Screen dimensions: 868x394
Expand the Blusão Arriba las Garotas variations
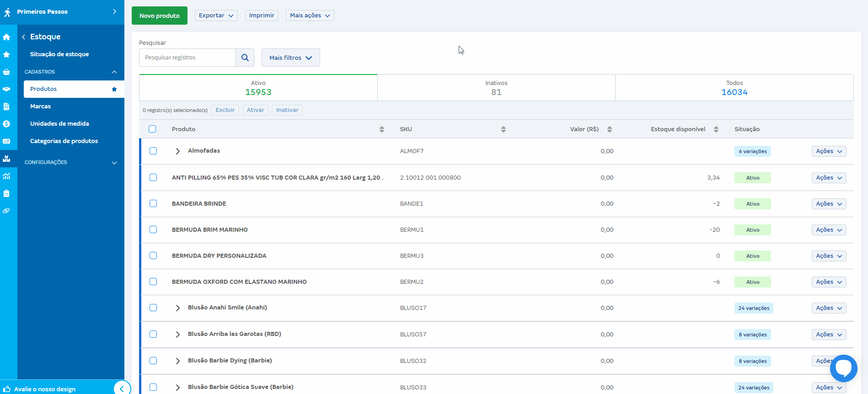(178, 335)
